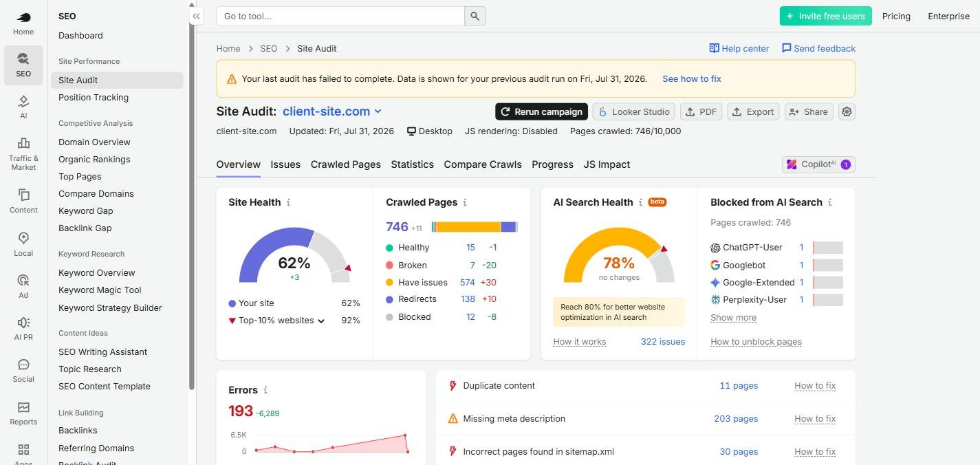Open Redirects count 138

[x=468, y=299]
